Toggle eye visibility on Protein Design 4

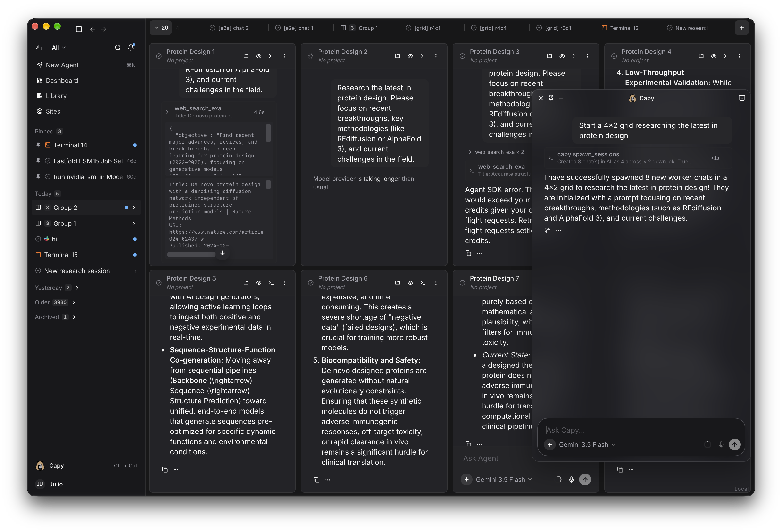tap(714, 56)
